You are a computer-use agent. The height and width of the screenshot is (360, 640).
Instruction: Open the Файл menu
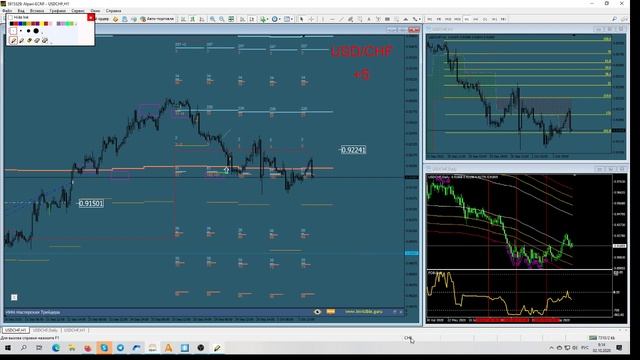click(7, 11)
